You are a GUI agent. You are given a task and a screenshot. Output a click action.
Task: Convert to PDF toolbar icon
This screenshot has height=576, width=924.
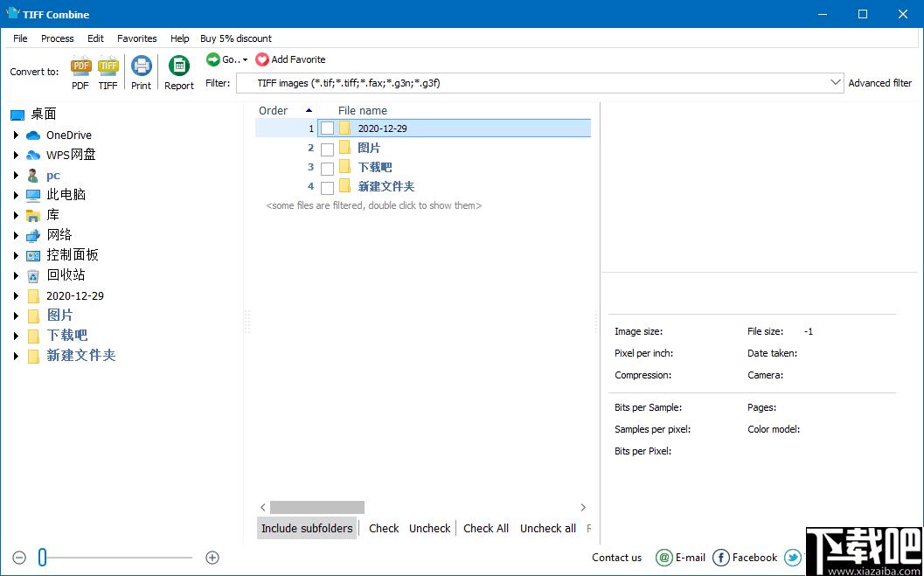(x=80, y=66)
